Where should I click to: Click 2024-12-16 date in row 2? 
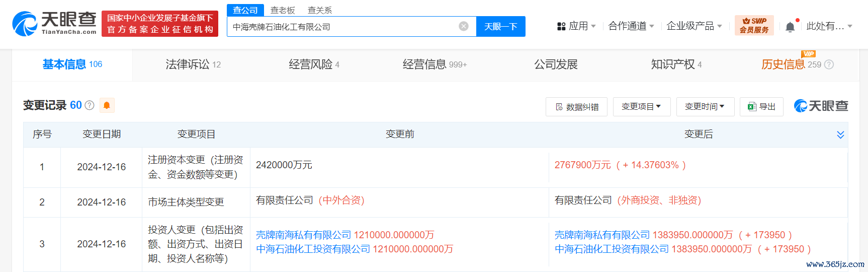click(x=102, y=202)
